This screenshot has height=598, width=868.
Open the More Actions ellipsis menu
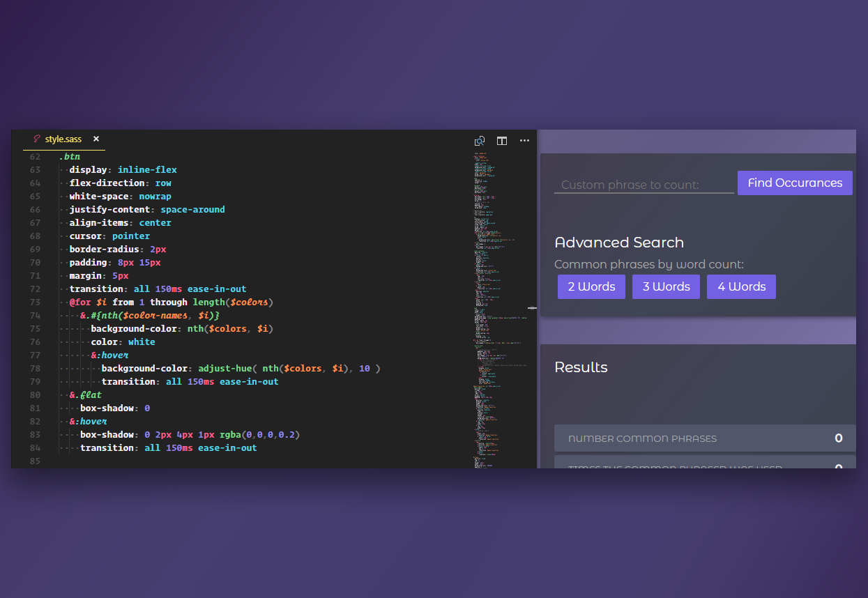(x=524, y=141)
